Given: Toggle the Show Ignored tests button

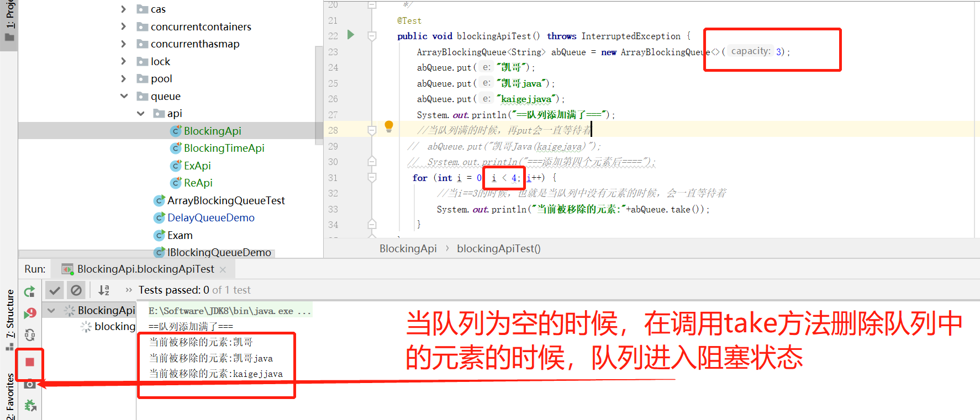Looking at the screenshot, I should (76, 290).
